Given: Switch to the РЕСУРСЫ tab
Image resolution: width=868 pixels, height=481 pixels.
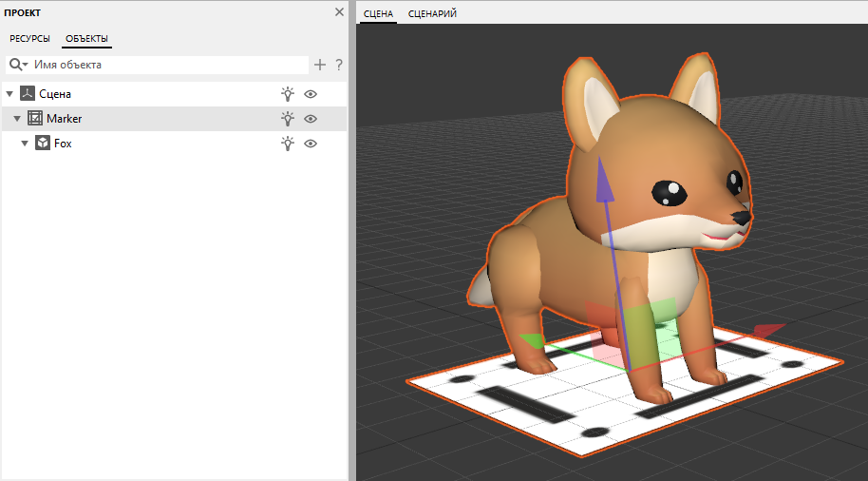Looking at the screenshot, I should 30,39.
